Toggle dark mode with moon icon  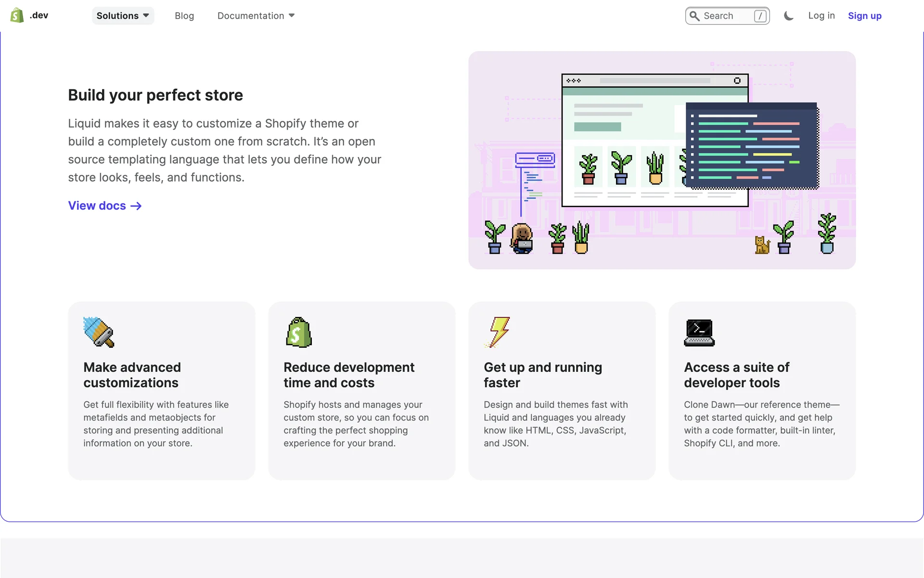point(788,16)
